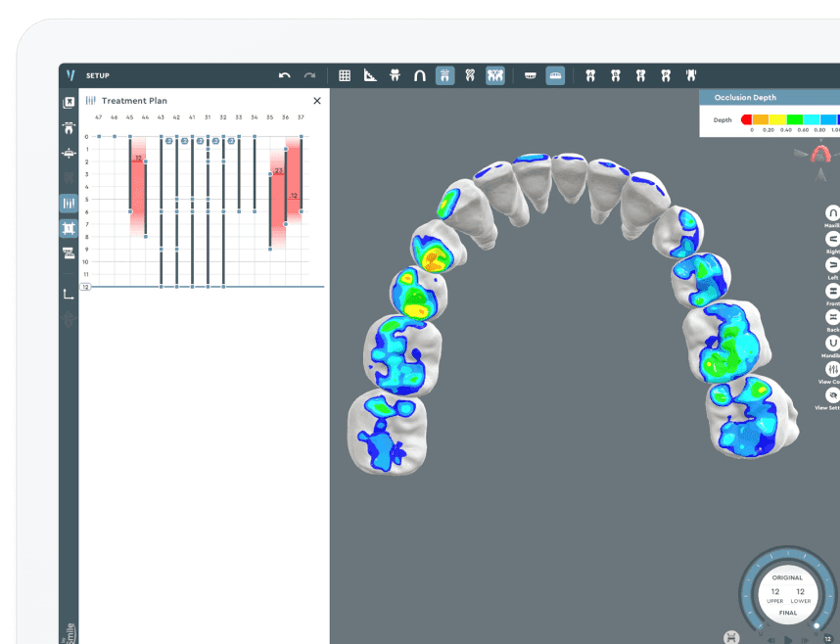
Task: Click the redo arrow in top toolbar
Action: point(310,75)
